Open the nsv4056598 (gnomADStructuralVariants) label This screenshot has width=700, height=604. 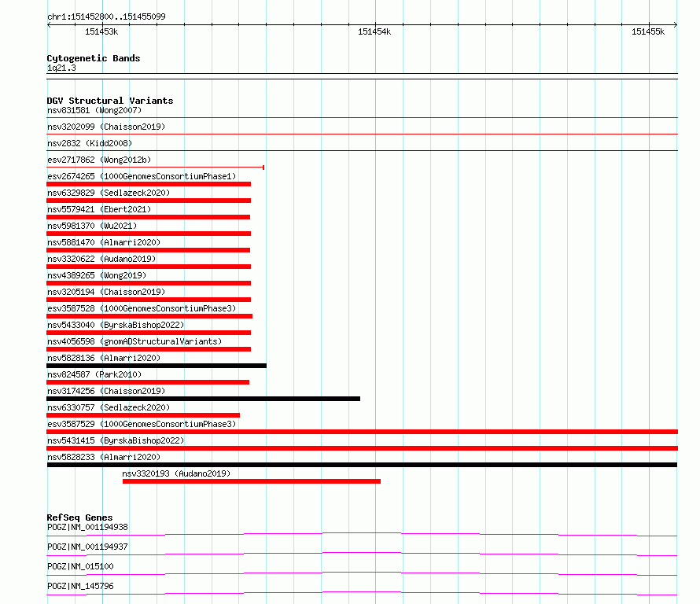pos(134,341)
